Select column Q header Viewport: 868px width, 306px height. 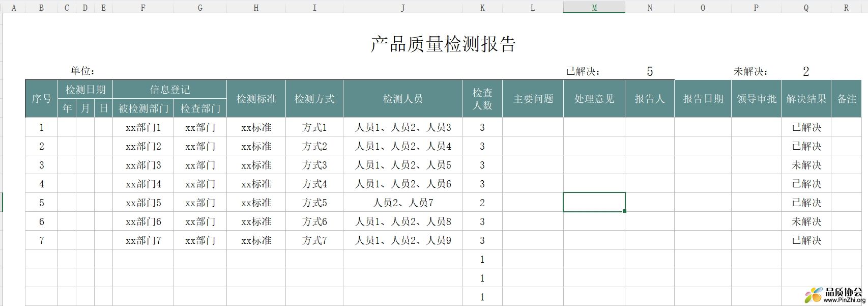[x=806, y=8]
